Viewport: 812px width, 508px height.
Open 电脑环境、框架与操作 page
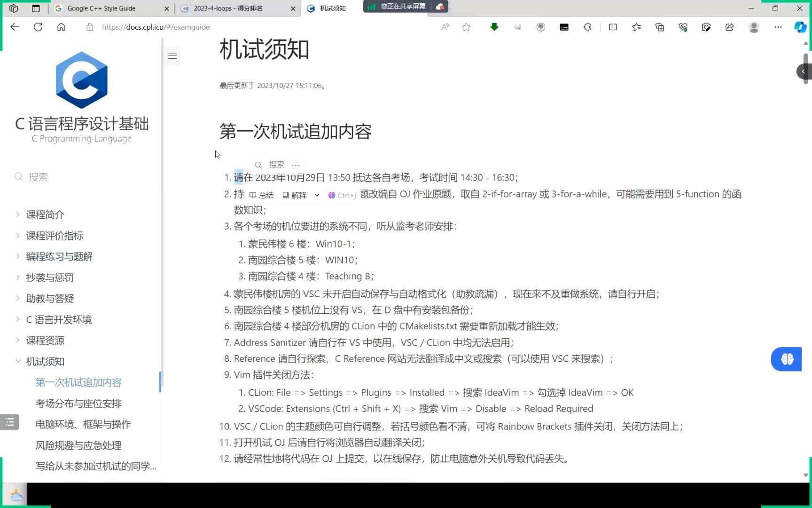[83, 424]
